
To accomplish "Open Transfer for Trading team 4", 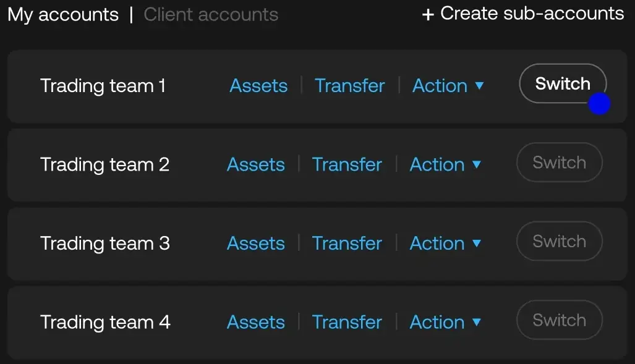I will point(347,322).
